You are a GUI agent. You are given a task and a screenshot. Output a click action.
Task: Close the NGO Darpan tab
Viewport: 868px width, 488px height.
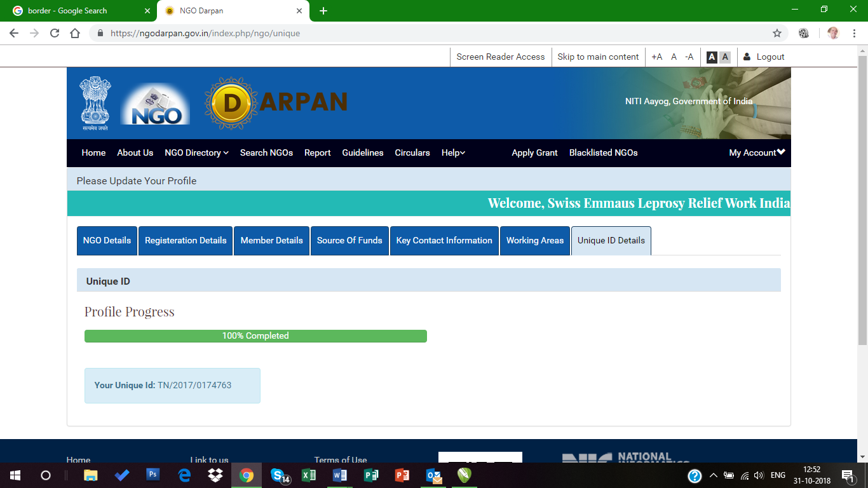pyautogui.click(x=299, y=11)
